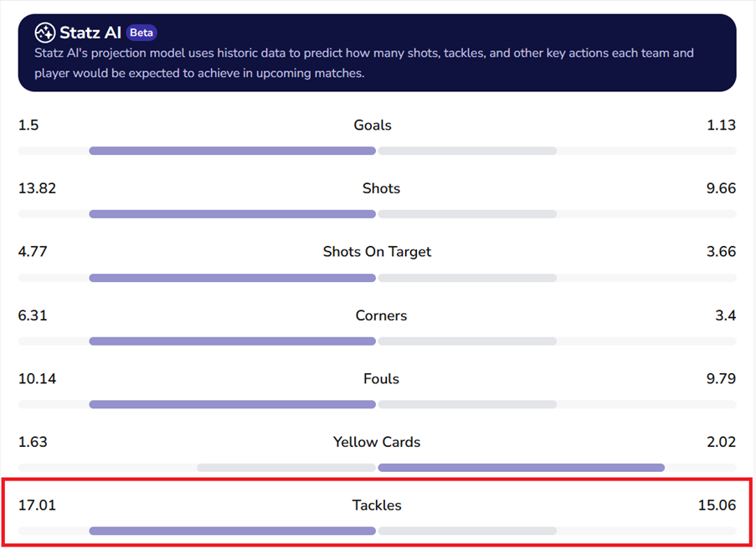This screenshot has height=549, width=756.
Task: Click the Yellow Cards purple right bar
Action: 521,468
